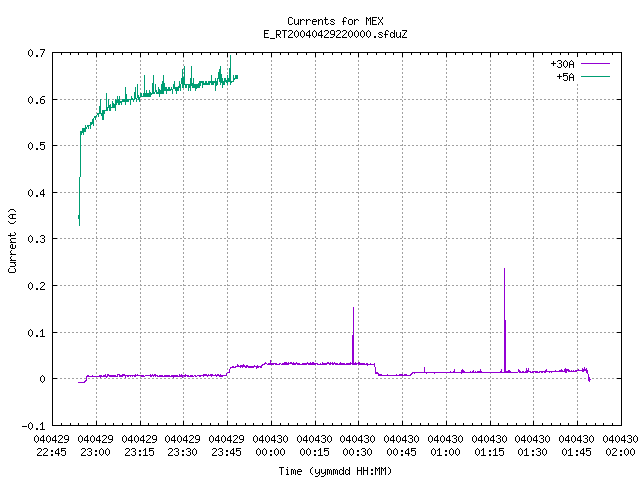This screenshot has width=640, height=480.
Task: Select the 0.2 y-axis tick value
Action: (x=36, y=286)
